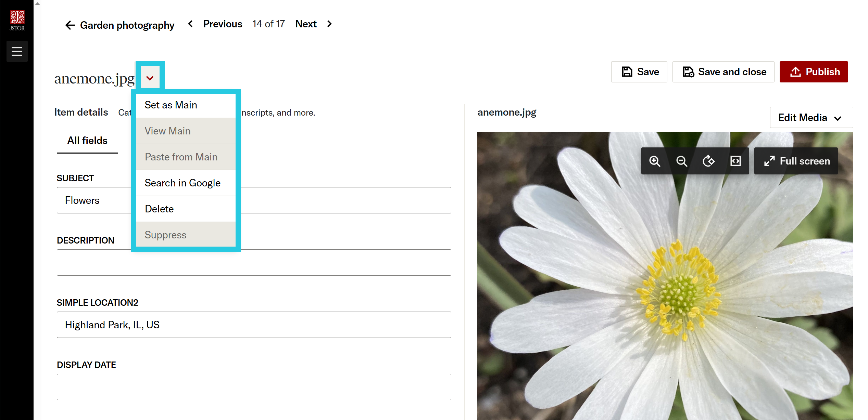Open image in Full screen
This screenshot has width=868, height=420.
[x=796, y=161]
